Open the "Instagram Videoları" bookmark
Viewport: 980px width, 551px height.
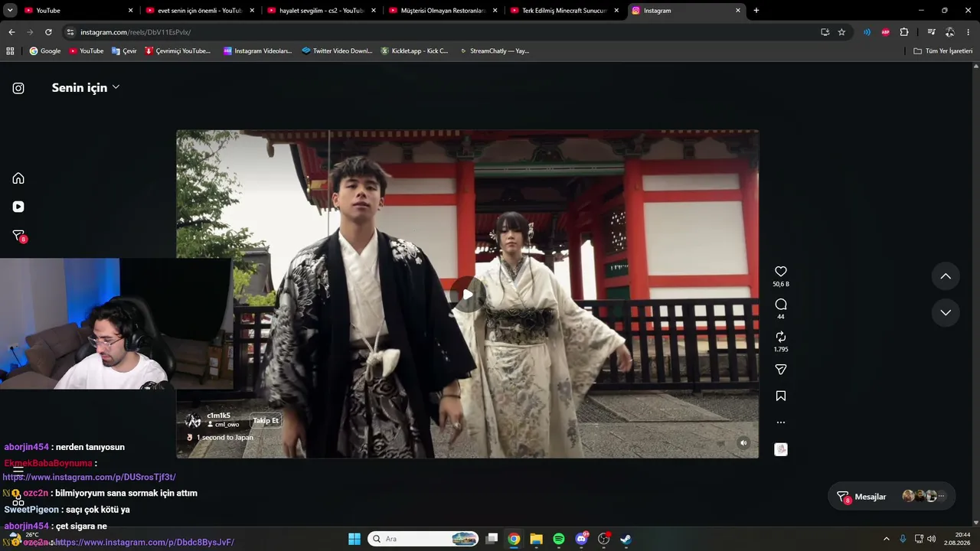coord(258,51)
